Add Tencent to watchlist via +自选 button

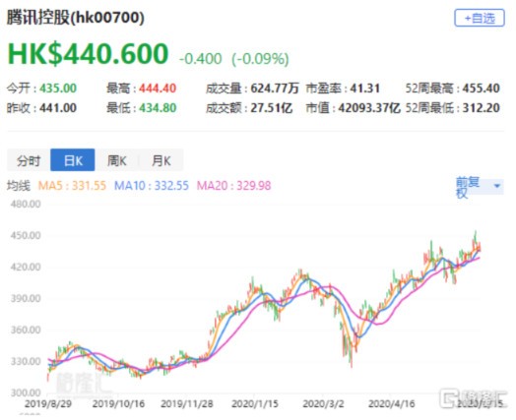pos(480,18)
